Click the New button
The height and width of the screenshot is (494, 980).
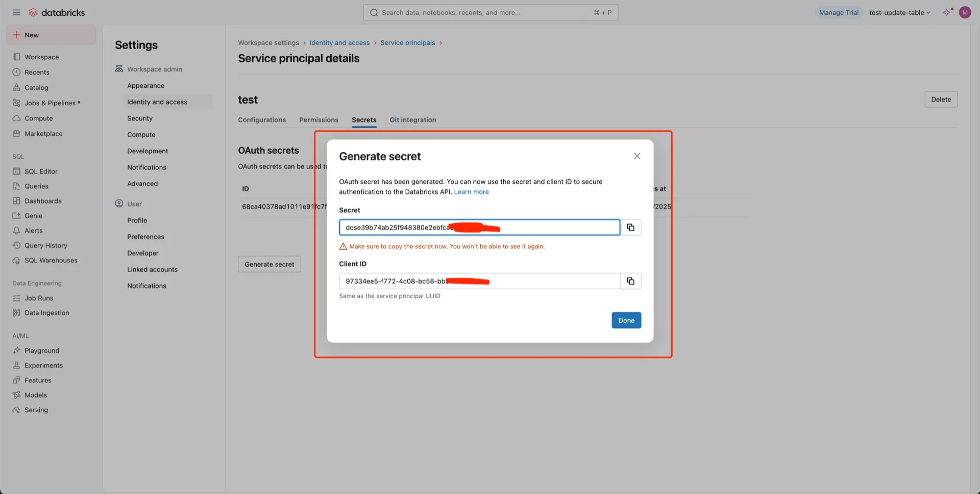tap(51, 35)
